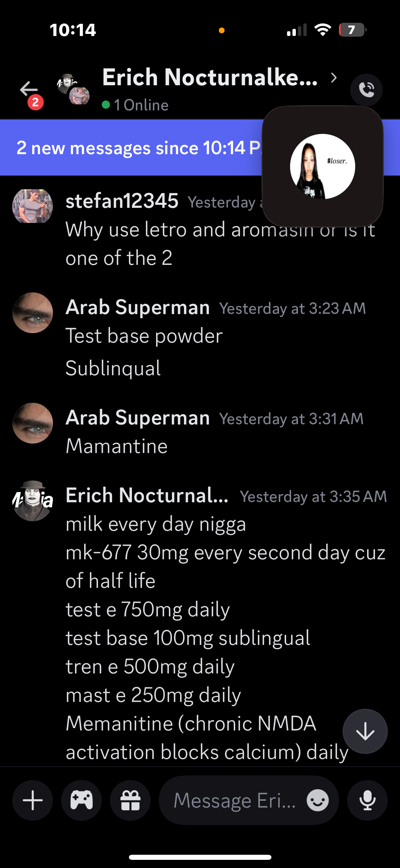Tap the gift icon

coord(130,800)
